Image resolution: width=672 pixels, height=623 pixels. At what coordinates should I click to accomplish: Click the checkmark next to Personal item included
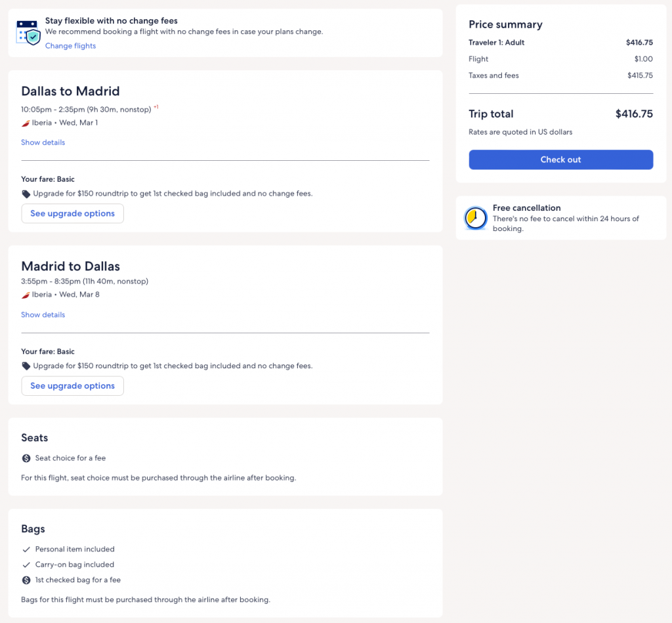26,549
